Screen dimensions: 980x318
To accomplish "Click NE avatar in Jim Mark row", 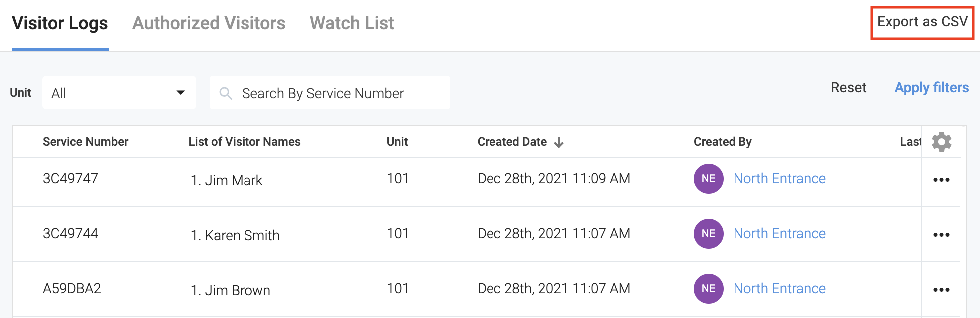I will (x=708, y=179).
